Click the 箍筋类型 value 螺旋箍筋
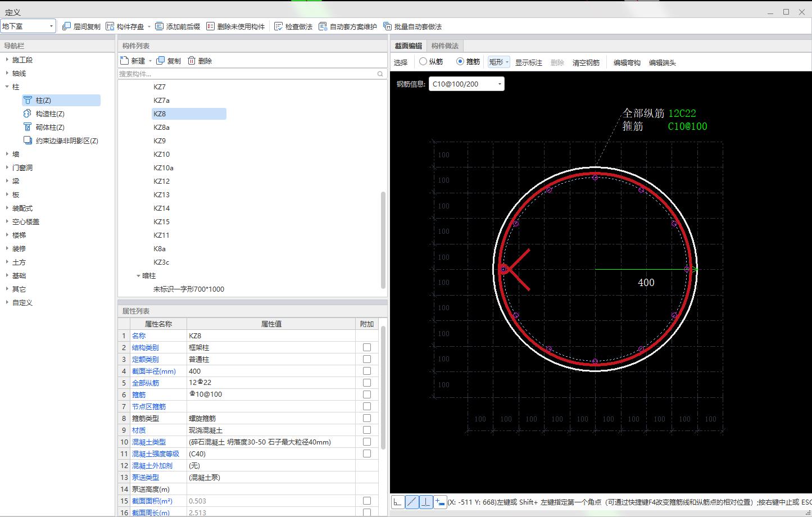The width and height of the screenshot is (812, 517). (x=271, y=418)
